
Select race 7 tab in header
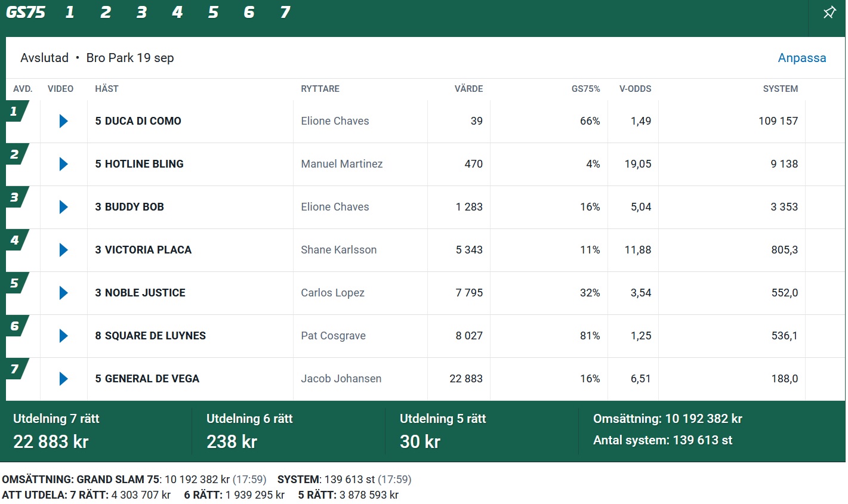click(x=285, y=12)
